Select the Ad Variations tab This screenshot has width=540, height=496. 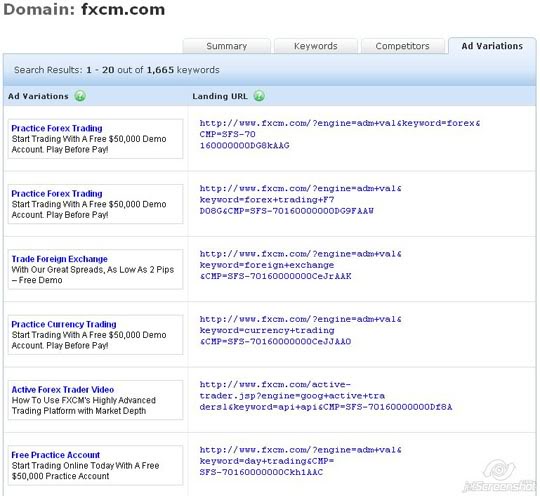click(x=492, y=46)
